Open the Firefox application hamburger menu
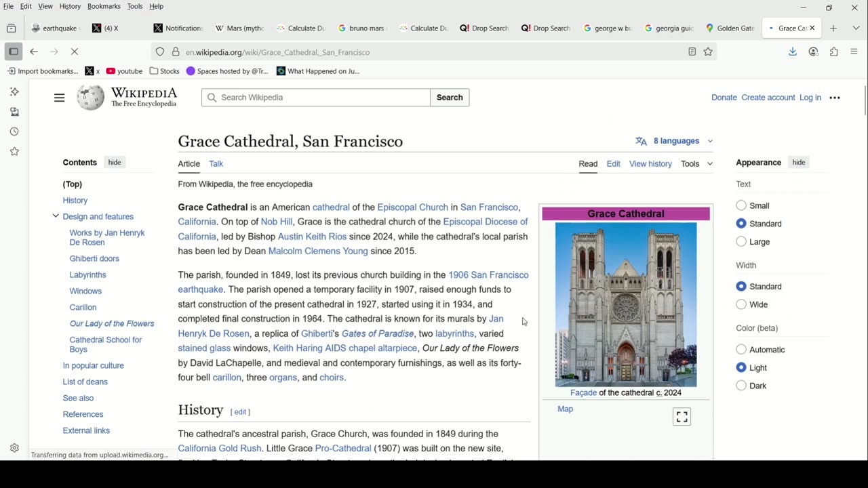 854,52
